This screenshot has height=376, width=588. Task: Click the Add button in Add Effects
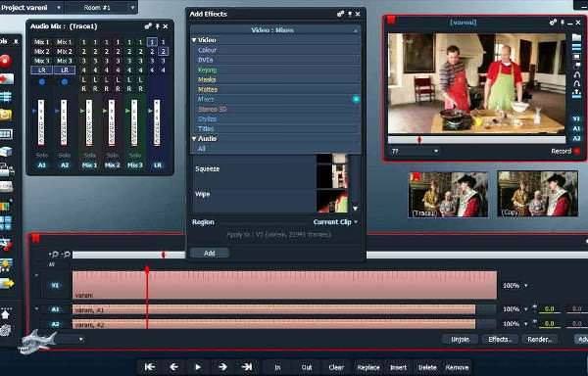pos(210,254)
